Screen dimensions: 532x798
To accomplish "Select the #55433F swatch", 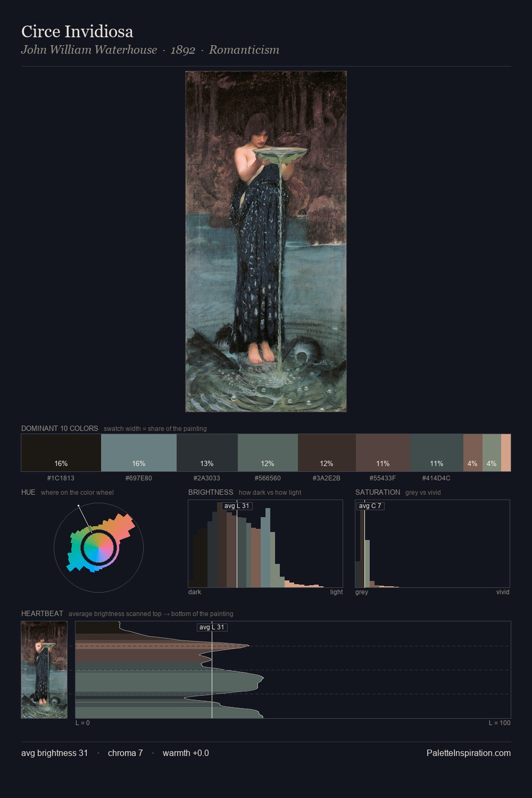I will point(383,453).
